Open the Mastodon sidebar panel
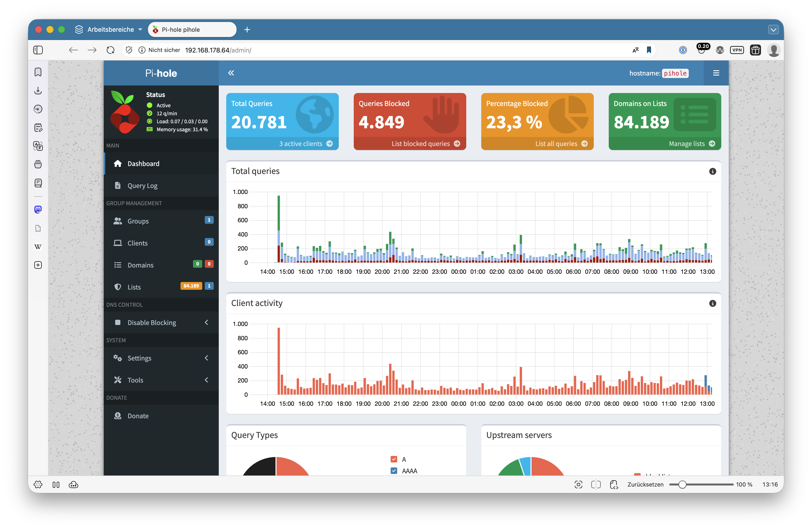This screenshot has height=530, width=812. 38,209
